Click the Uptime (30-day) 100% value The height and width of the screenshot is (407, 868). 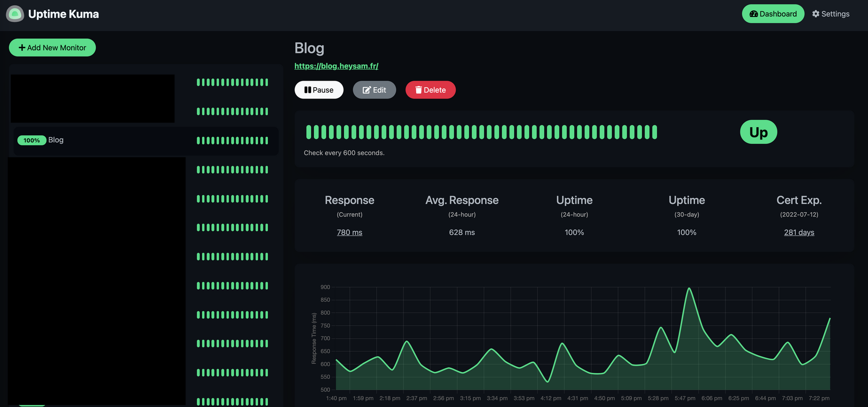pos(687,233)
